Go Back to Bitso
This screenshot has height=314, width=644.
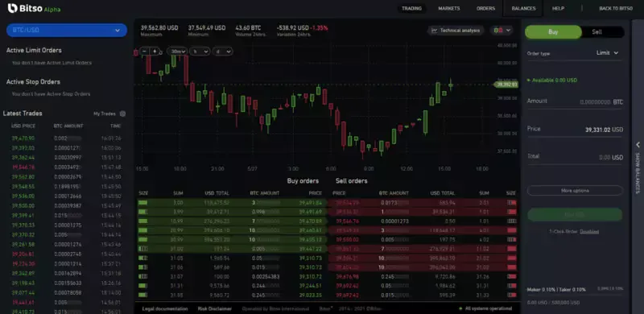tap(616, 8)
